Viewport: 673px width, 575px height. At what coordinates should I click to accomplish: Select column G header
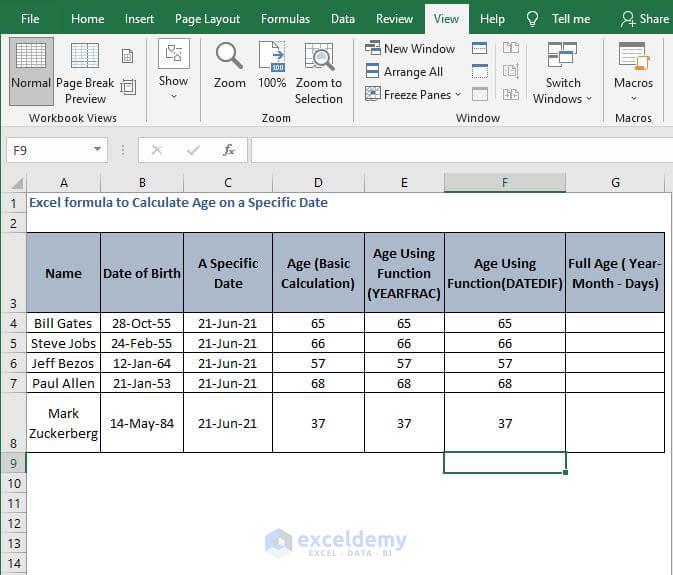(x=615, y=183)
